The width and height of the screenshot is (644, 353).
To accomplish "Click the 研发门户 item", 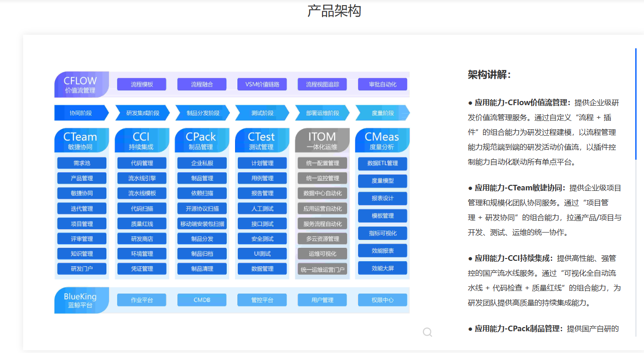I will point(82,269).
